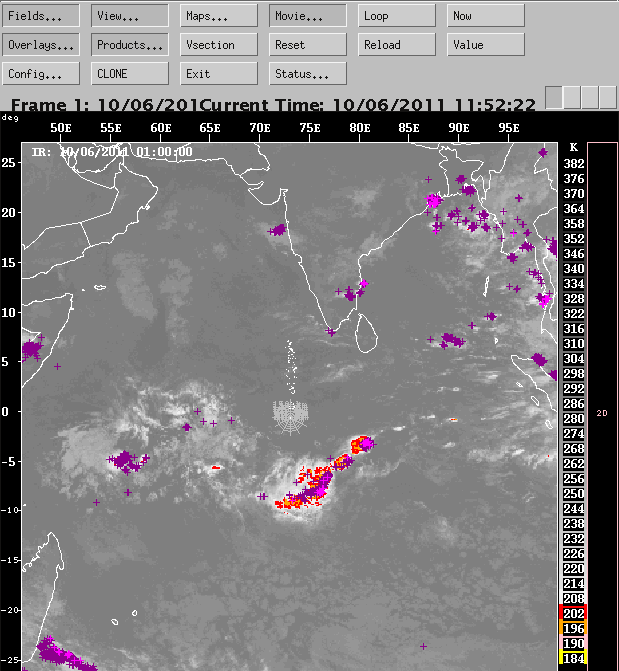
Task: Open the Status... window
Action: 308,74
